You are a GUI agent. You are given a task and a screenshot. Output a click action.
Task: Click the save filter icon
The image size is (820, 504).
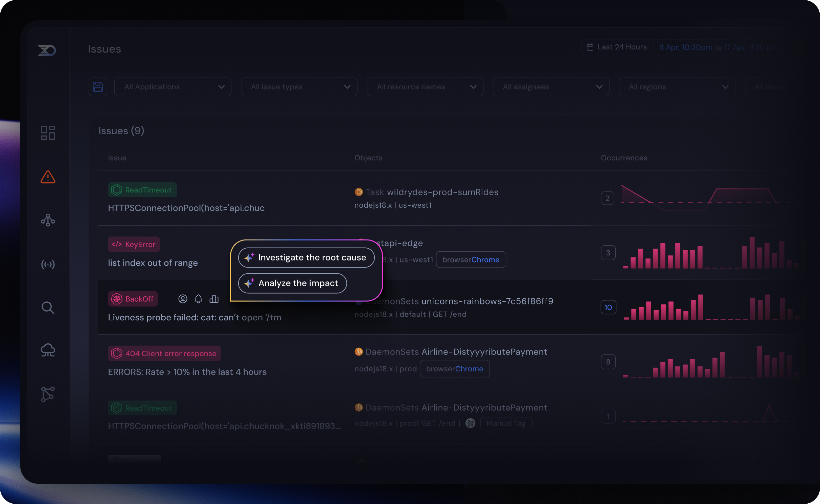(x=98, y=87)
